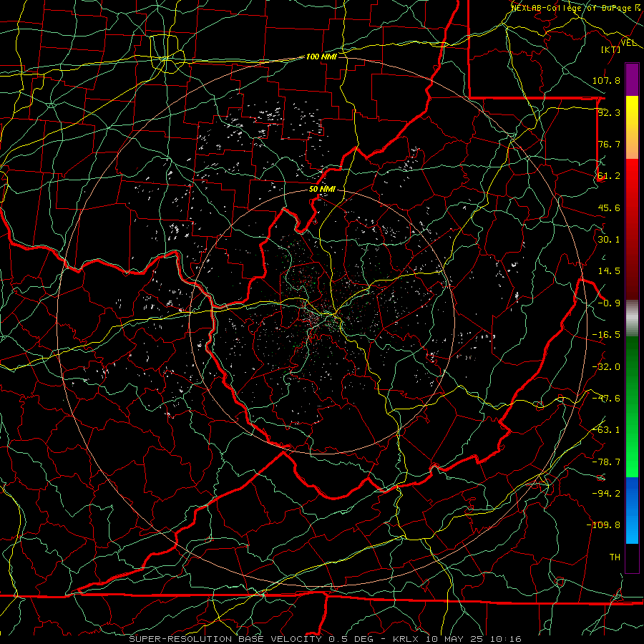Select the VEL product label

tap(628, 43)
